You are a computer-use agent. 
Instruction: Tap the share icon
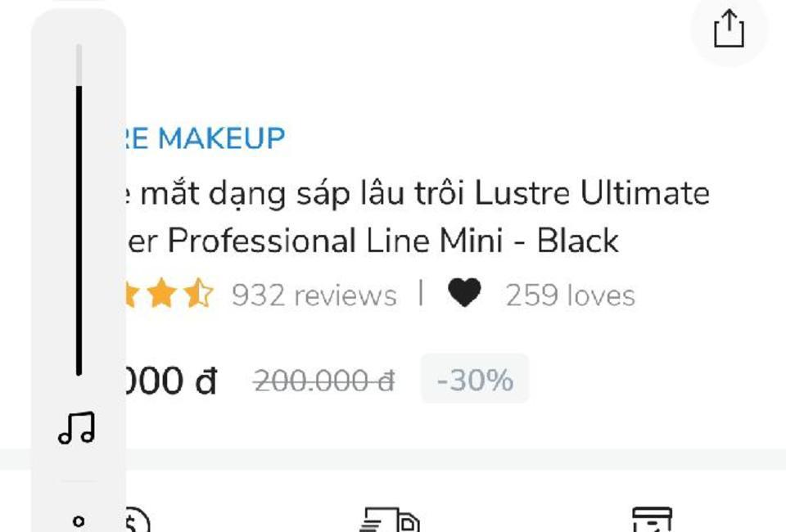[x=729, y=29]
